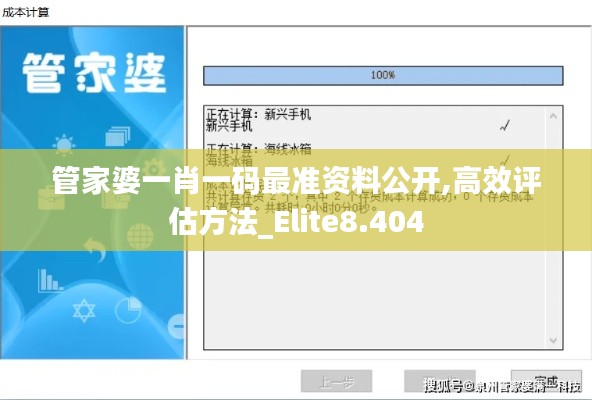Select the 正在计算：新兴手机 log line
This screenshot has width=592, height=400.
pos(259,114)
